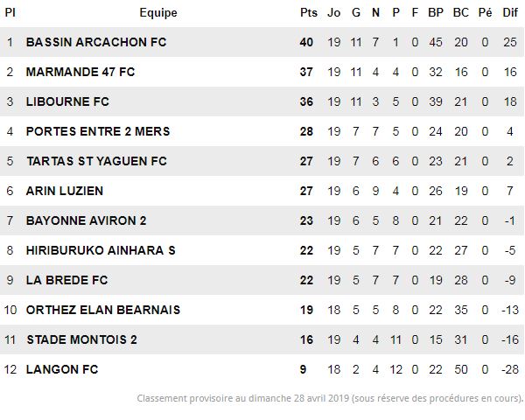This screenshot has height=420, width=525.
Task: Click the BASSIN ARCACHON FC team name
Action: [x=96, y=42]
